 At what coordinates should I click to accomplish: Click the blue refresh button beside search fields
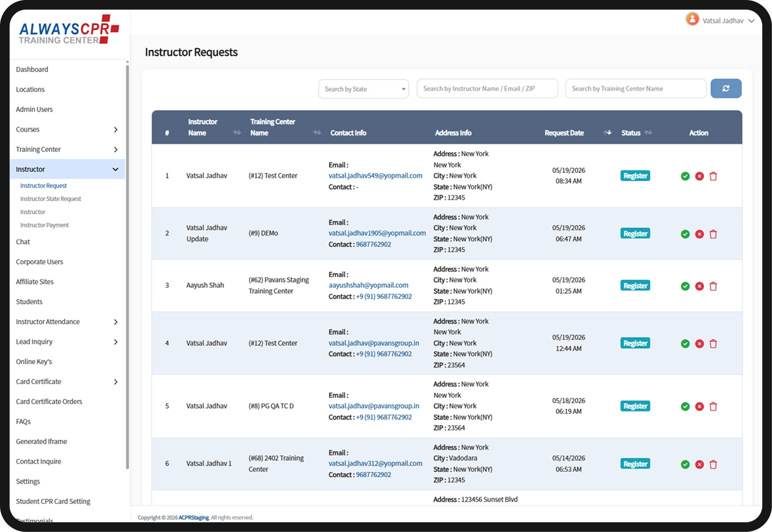726,89
